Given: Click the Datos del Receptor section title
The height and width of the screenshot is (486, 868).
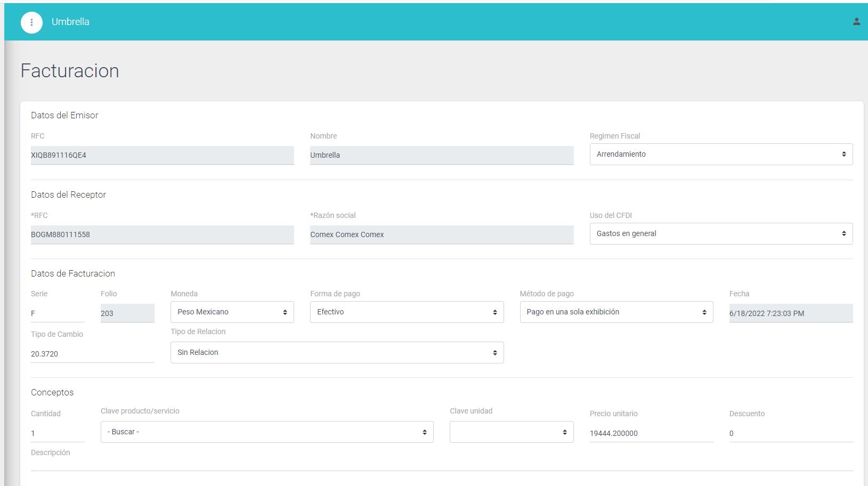Looking at the screenshot, I should [68, 195].
